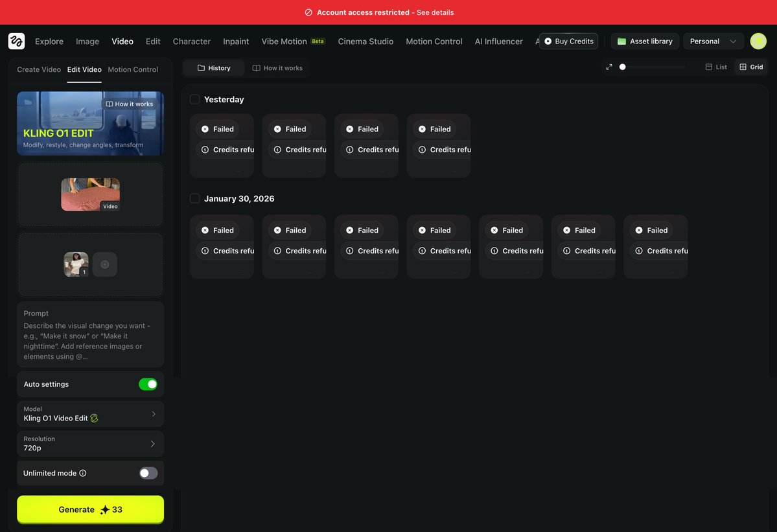Click the add reference image plus icon
The width and height of the screenshot is (777, 532).
pyautogui.click(x=104, y=264)
